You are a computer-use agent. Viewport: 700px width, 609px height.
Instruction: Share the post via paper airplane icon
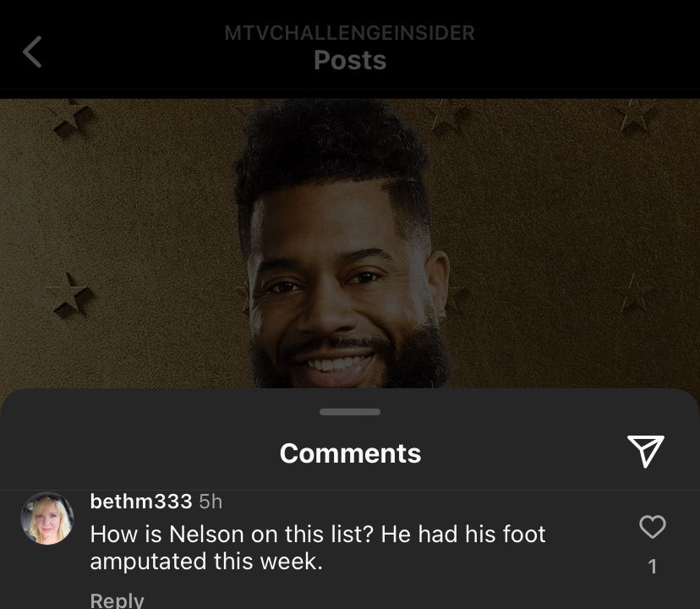646,452
